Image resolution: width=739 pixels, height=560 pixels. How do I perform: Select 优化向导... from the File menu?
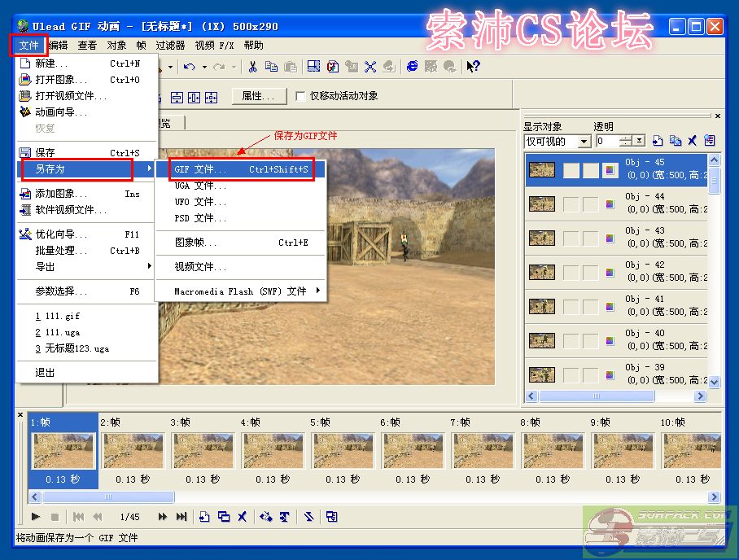tap(87, 234)
